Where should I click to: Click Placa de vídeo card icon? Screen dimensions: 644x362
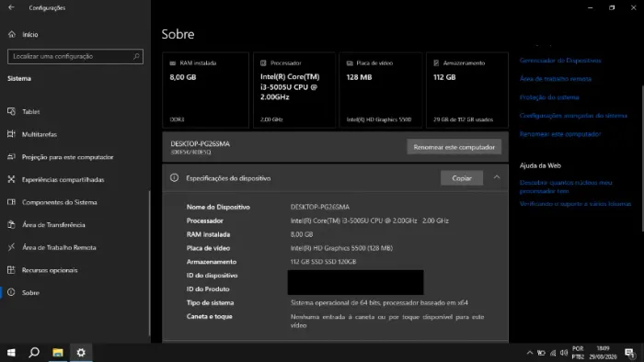coord(350,63)
